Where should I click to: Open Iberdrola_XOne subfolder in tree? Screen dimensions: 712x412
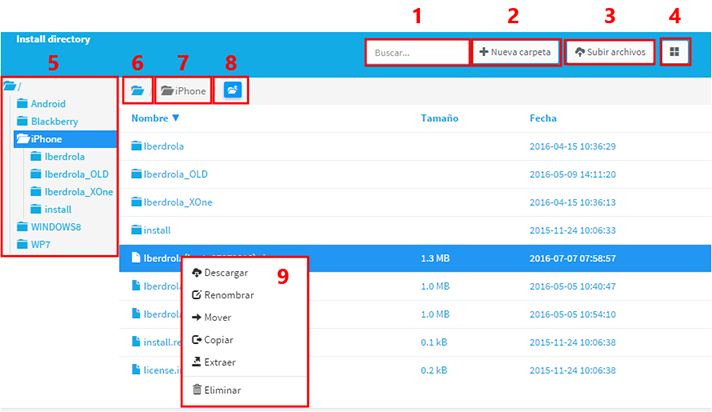71,192
